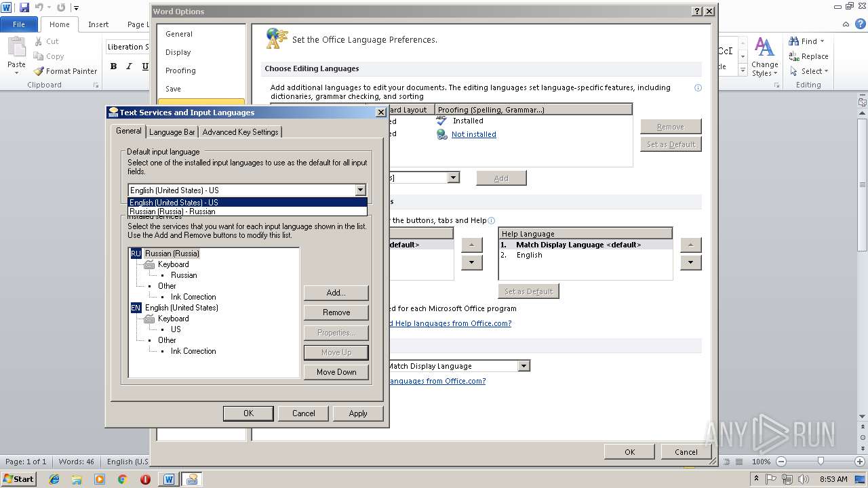Select the General tab in Text Services

(128, 131)
